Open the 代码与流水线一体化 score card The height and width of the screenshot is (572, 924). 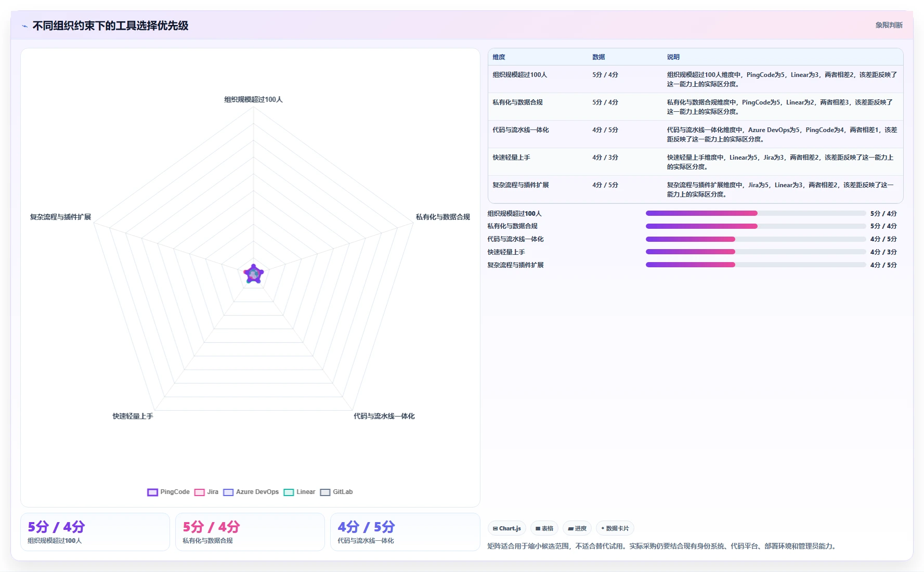point(405,532)
